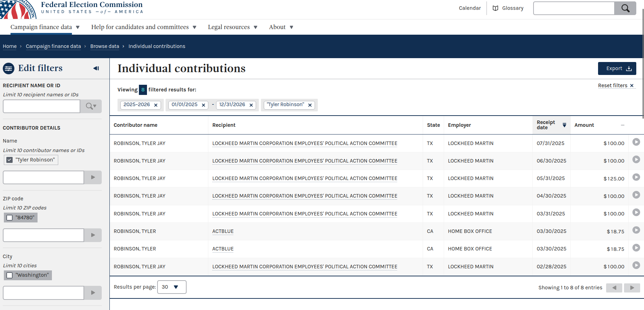
Task: Click the Campaign finance data breadcrumb
Action: point(53,46)
